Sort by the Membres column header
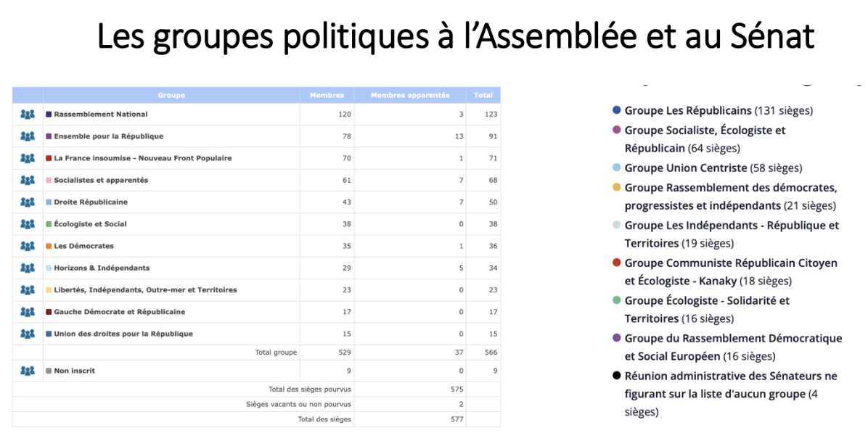The image size is (868, 441). [x=327, y=95]
